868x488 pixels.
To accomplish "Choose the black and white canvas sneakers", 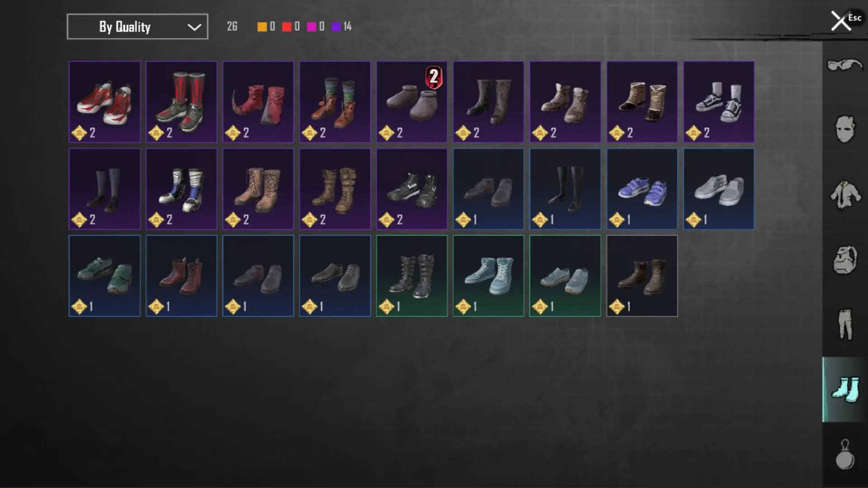I will (x=719, y=102).
